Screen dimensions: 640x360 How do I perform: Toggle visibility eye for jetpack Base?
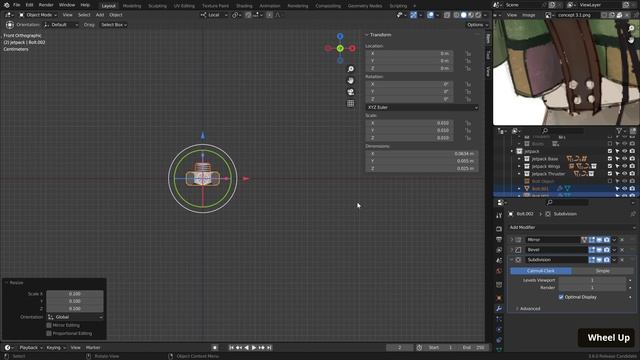tap(624, 159)
